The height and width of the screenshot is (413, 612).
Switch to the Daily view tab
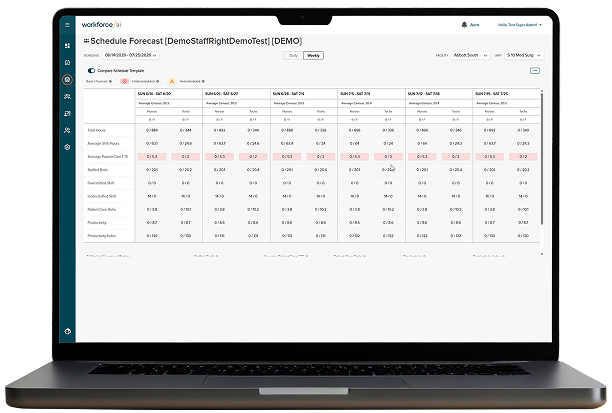(x=294, y=55)
